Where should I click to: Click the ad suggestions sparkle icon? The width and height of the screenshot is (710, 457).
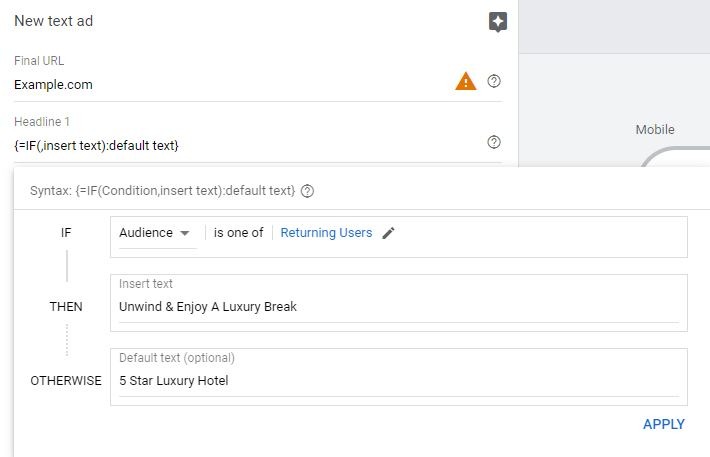[x=498, y=22]
